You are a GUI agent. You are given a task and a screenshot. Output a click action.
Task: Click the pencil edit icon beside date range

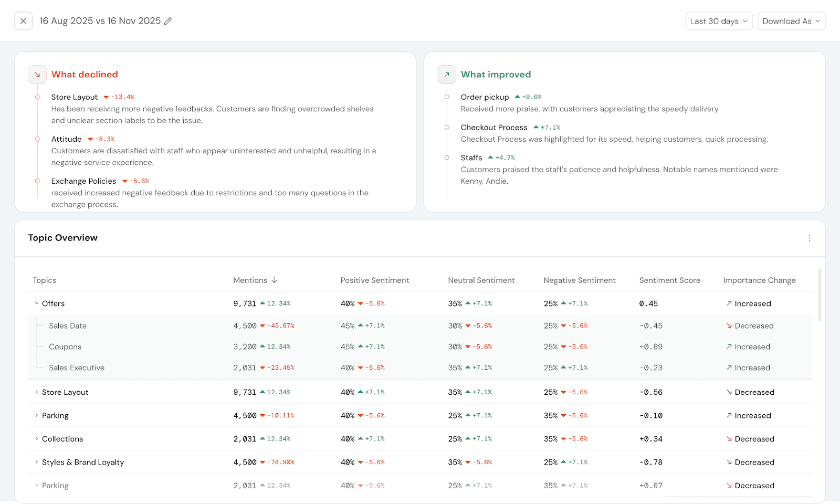pos(168,21)
